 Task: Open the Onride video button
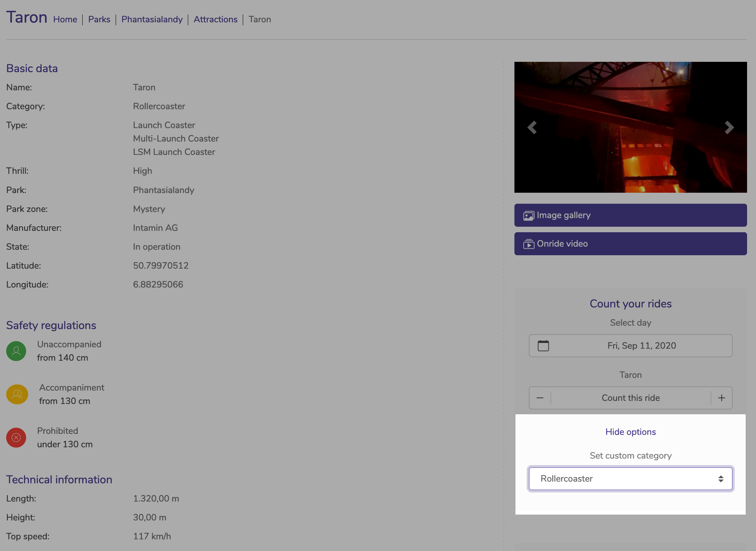click(x=631, y=244)
